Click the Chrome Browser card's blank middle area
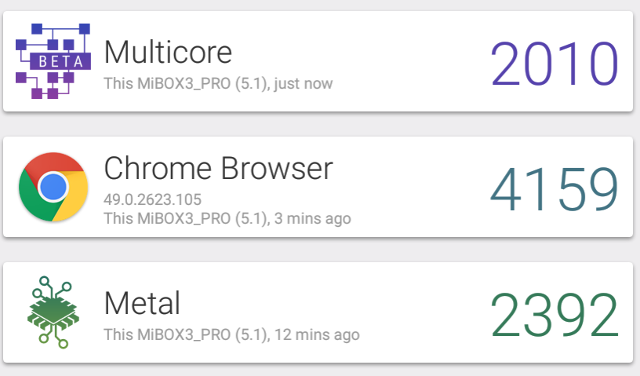 (416, 187)
